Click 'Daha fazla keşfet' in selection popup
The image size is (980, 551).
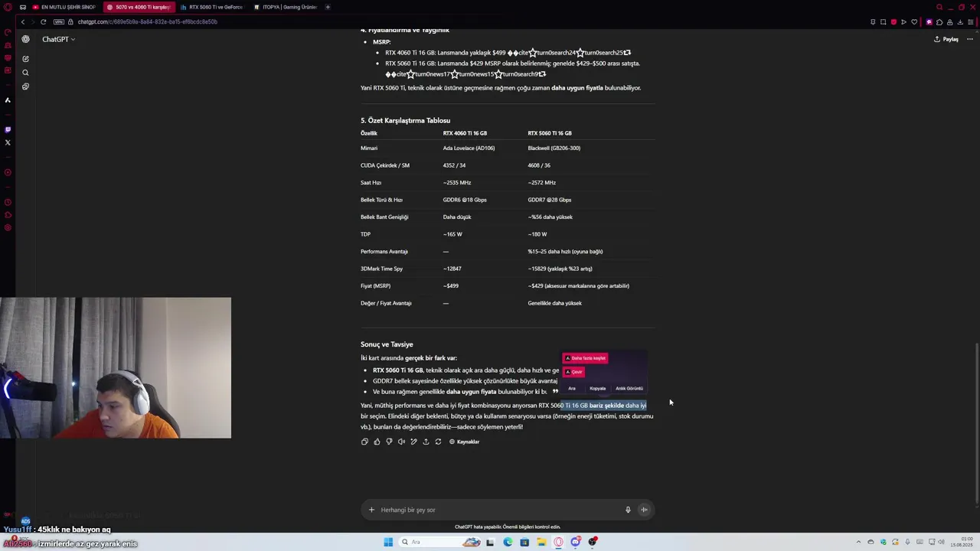click(x=585, y=358)
